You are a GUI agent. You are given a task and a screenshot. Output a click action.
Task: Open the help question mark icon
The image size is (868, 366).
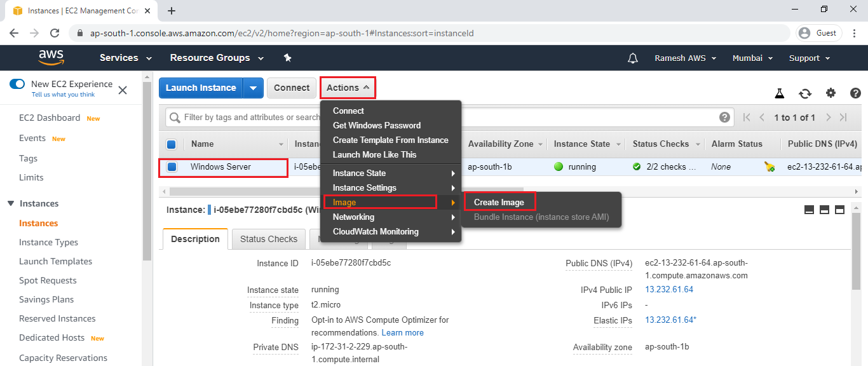click(x=855, y=93)
